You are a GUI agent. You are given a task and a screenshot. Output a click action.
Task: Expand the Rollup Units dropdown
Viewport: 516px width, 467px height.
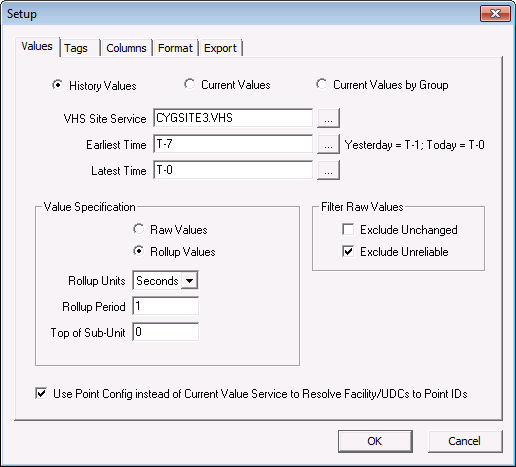click(189, 281)
